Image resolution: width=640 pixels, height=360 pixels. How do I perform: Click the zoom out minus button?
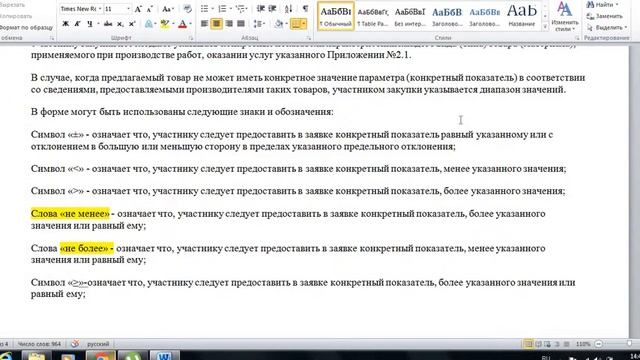[x=598, y=344]
